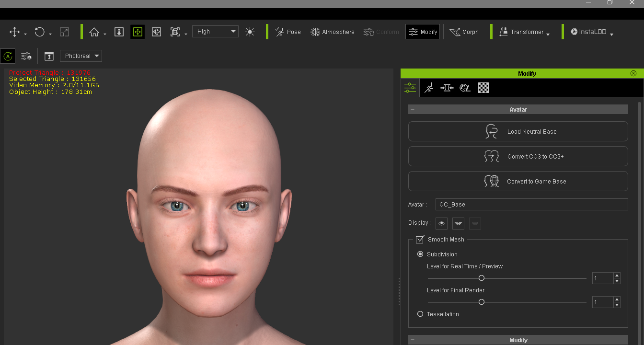Click the calendar-style panel icon
The image size is (644, 345).
49,56
